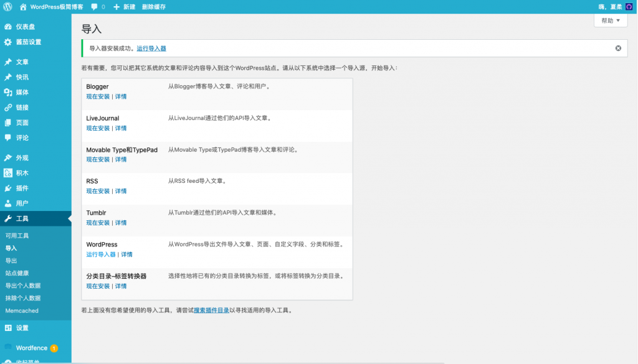Expand the 帮助 help dropdown

pyautogui.click(x=611, y=21)
